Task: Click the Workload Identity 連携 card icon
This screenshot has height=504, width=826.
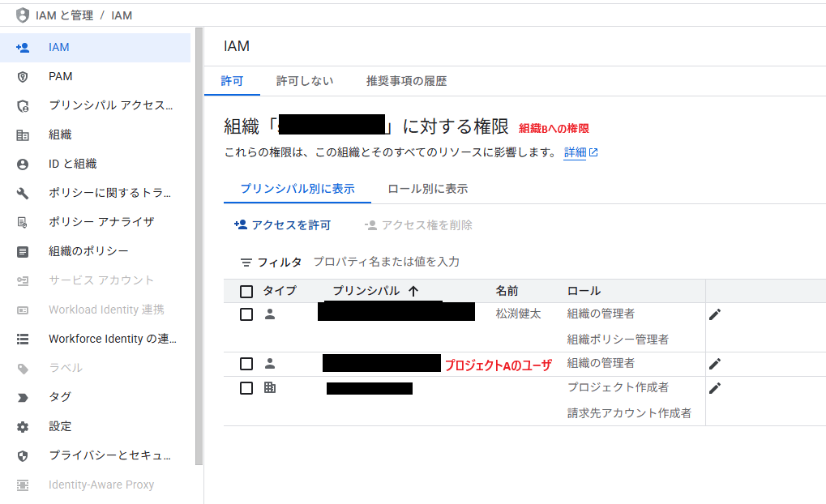Action: click(23, 310)
